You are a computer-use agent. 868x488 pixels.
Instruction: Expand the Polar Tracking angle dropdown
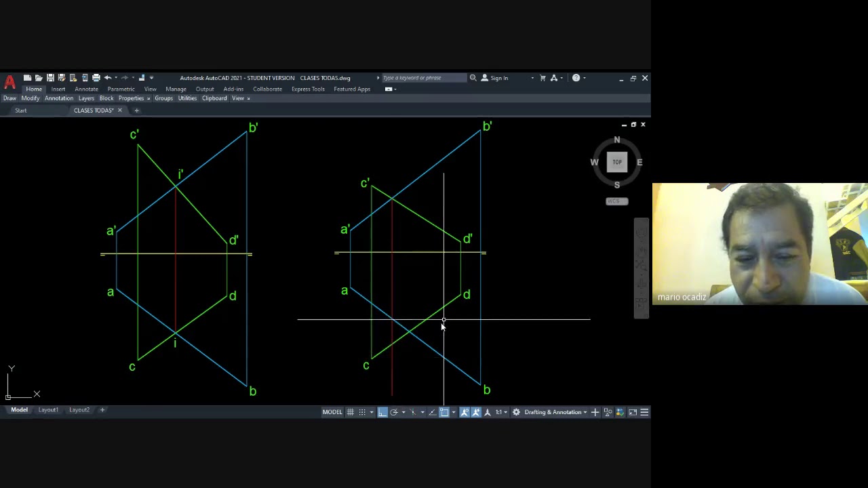(403, 412)
